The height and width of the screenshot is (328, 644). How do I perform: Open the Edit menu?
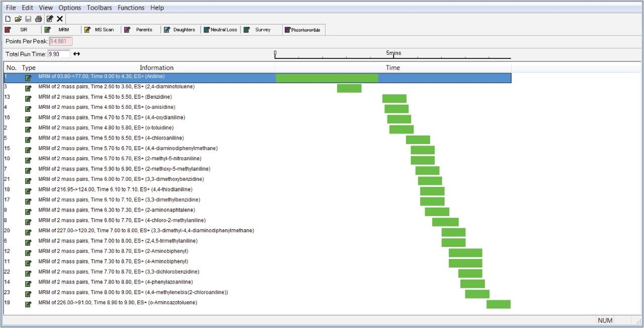(27, 8)
